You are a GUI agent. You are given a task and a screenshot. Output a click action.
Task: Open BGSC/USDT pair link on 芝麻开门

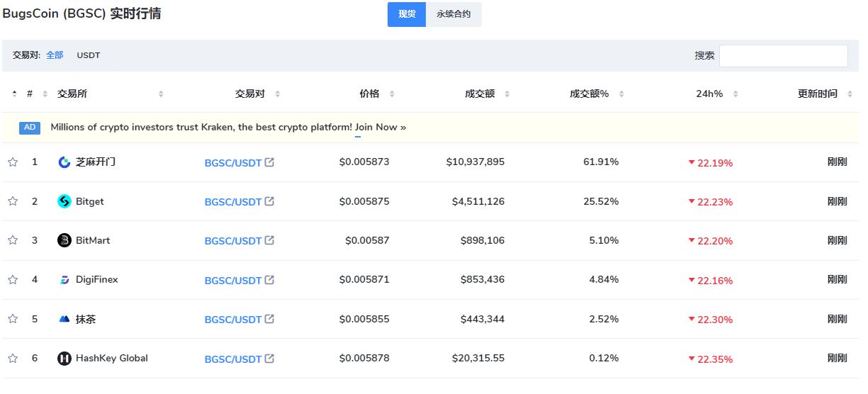tap(233, 163)
